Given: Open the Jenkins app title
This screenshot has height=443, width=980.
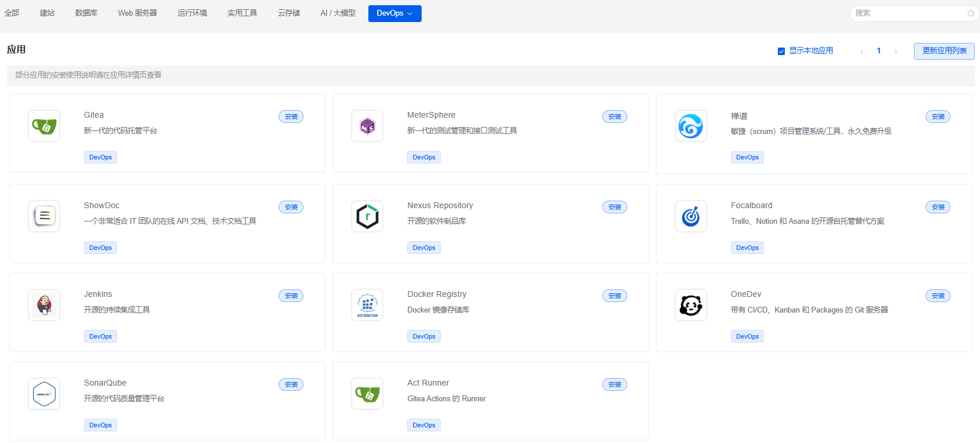Looking at the screenshot, I should 98,294.
